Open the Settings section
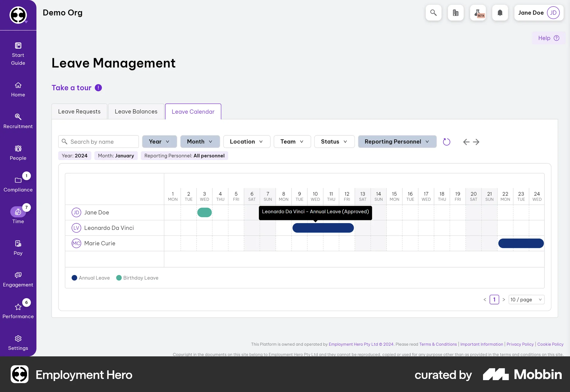 (18, 342)
